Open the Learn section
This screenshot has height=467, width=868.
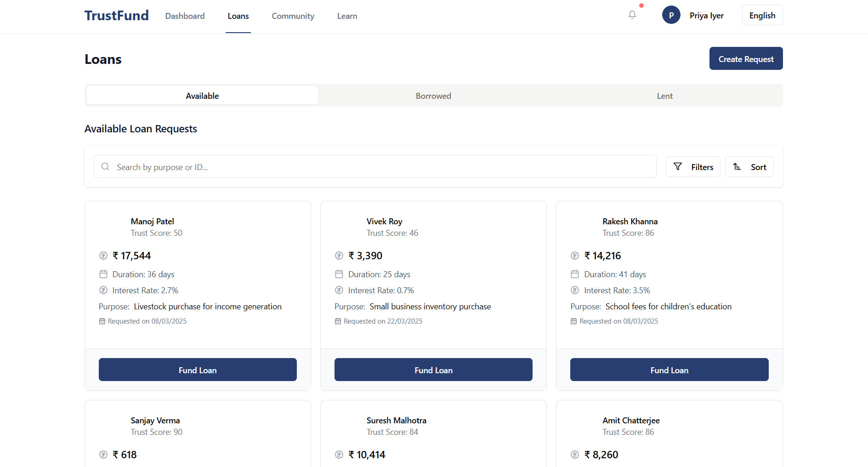[x=347, y=16]
